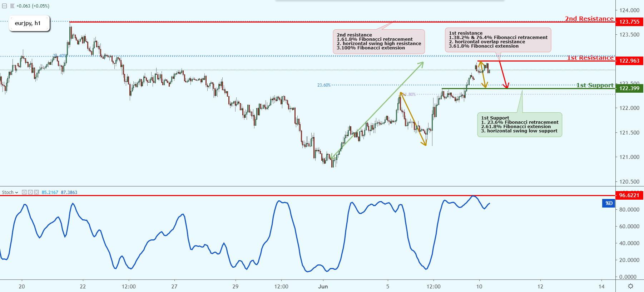
Task: Click 121.000 on the price axis
Action: pos(629,157)
